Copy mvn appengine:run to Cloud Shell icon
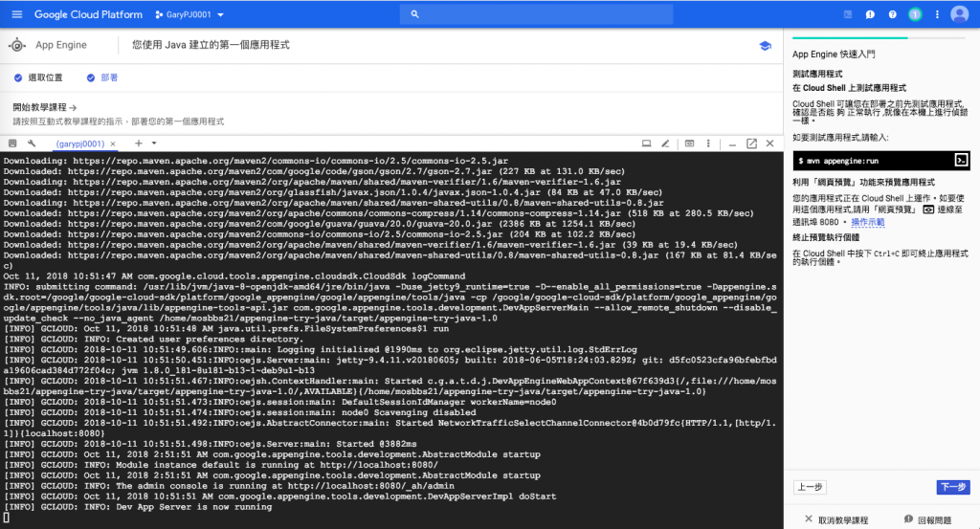 pyautogui.click(x=961, y=161)
